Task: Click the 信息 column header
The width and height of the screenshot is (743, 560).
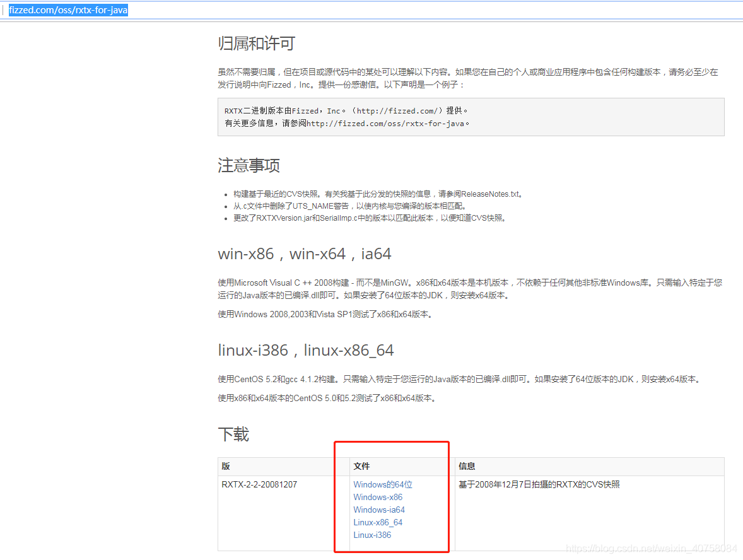Action: [x=467, y=466]
